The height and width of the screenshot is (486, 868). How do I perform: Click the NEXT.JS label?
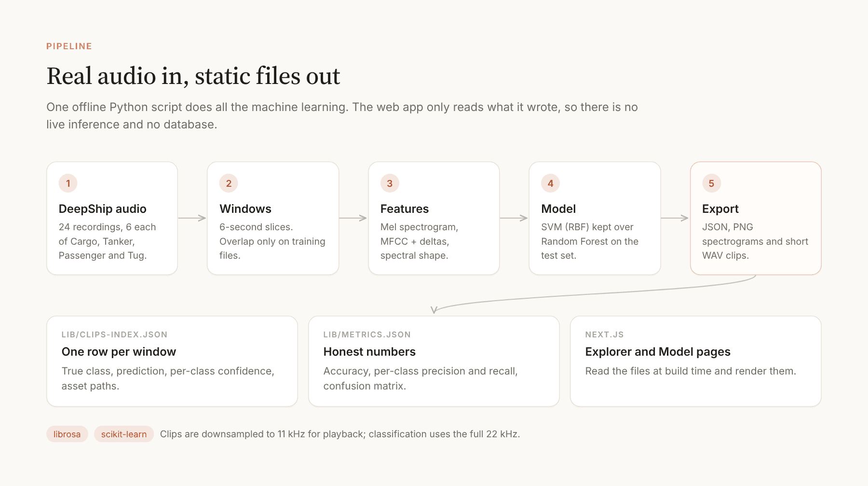(605, 334)
